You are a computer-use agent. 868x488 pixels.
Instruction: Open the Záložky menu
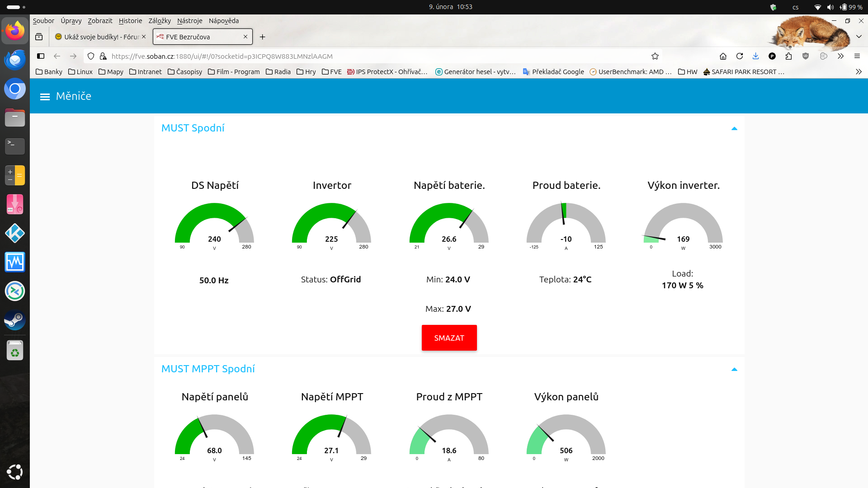[x=160, y=21]
